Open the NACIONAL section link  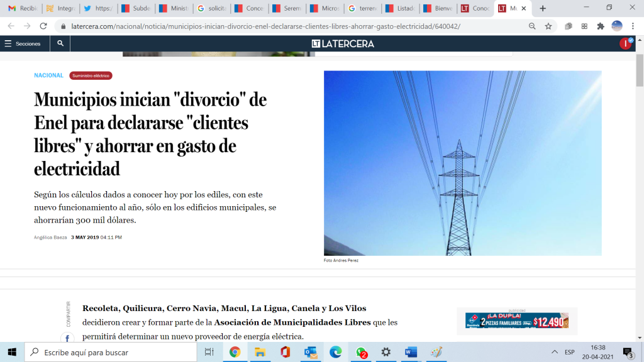[x=48, y=75]
